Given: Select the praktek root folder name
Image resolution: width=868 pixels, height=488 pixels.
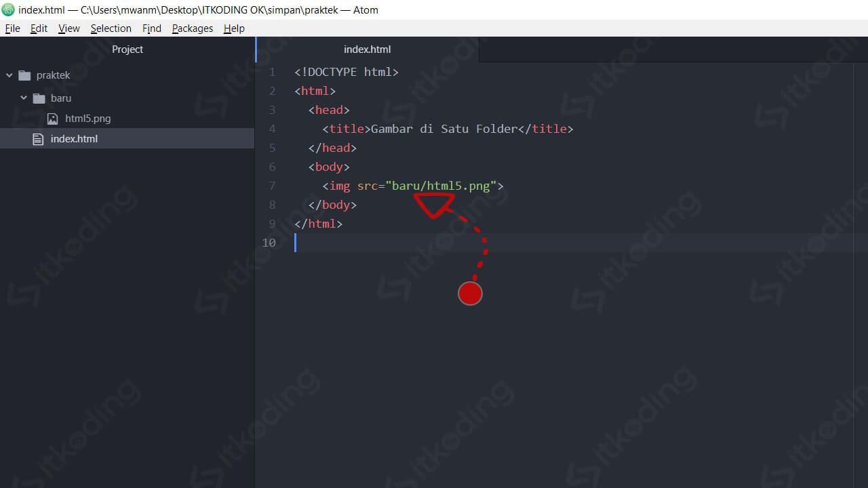Looking at the screenshot, I should pyautogui.click(x=53, y=75).
